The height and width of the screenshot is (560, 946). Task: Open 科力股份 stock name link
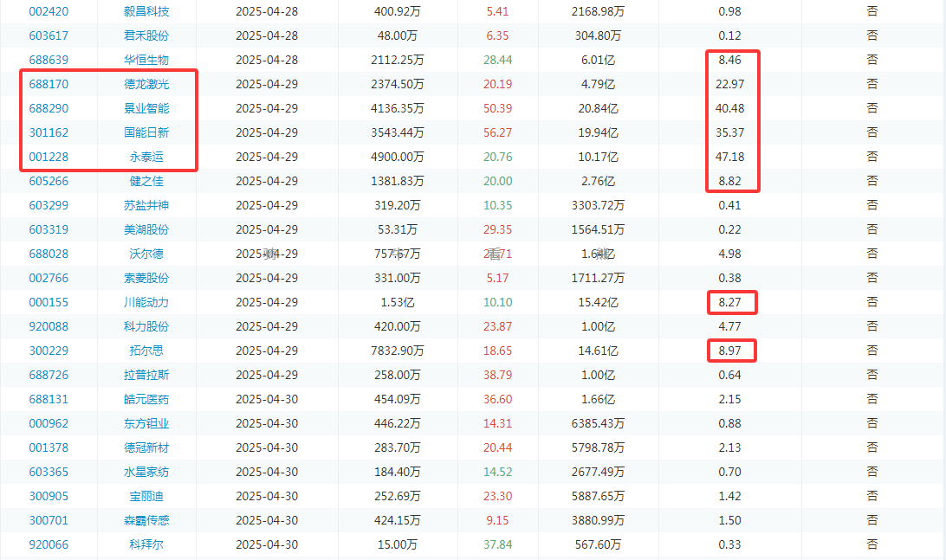(x=146, y=326)
